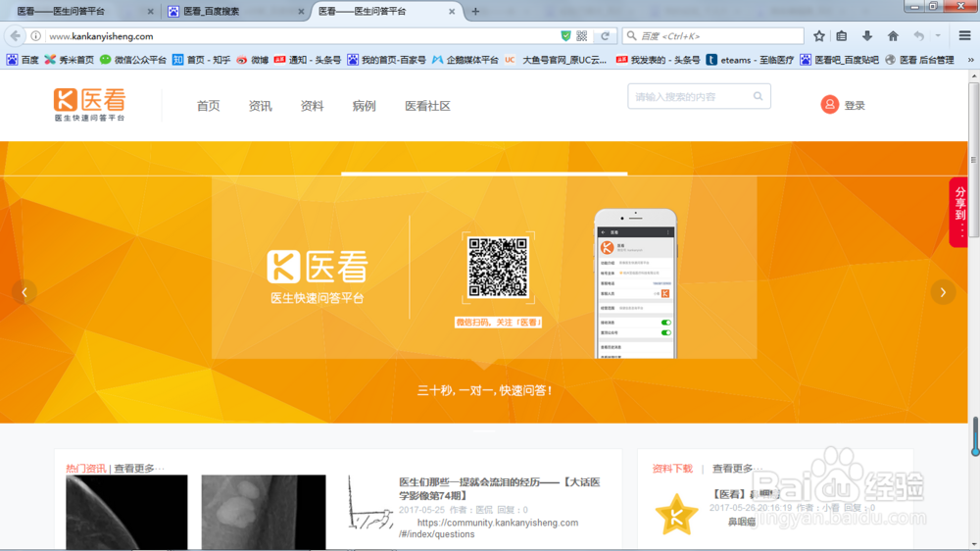Click the 登录 login link
980x551 pixels.
coord(855,106)
